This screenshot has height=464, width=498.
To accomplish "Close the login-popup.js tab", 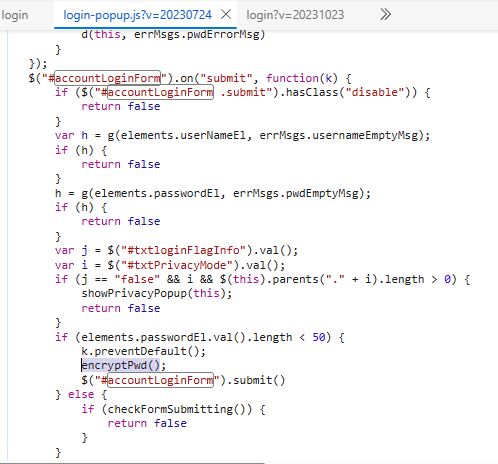I will [226, 14].
